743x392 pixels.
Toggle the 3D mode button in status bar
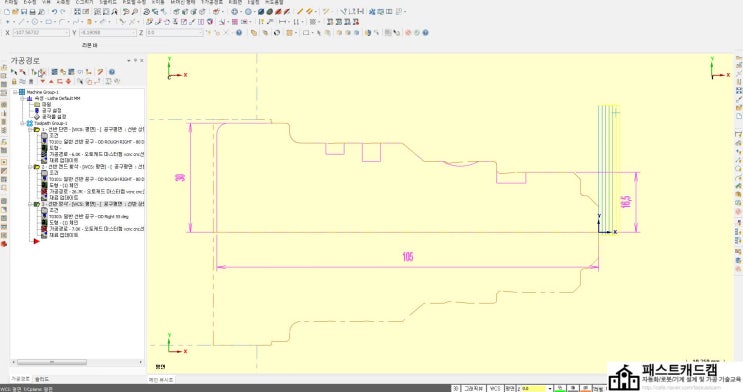tap(455, 388)
